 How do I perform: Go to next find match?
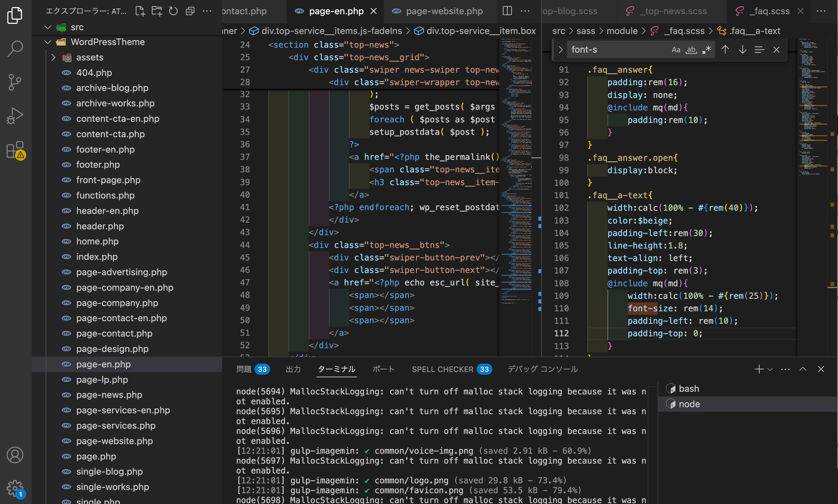click(743, 50)
